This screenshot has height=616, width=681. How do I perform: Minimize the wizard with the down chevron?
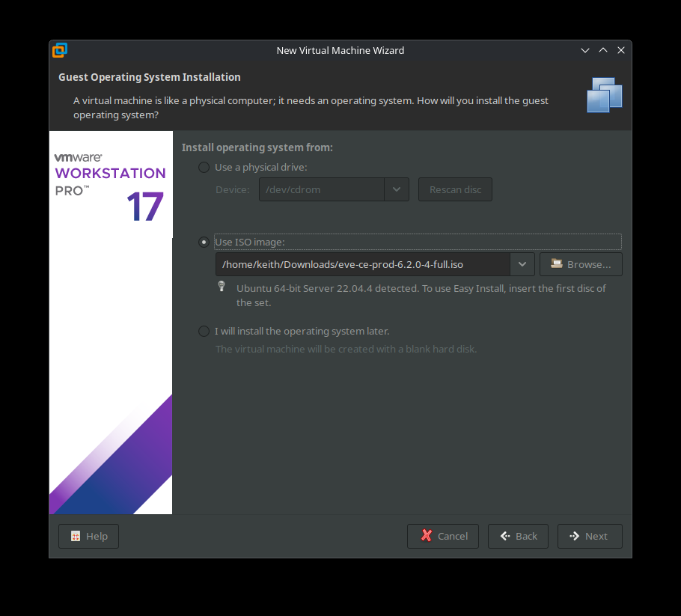585,50
